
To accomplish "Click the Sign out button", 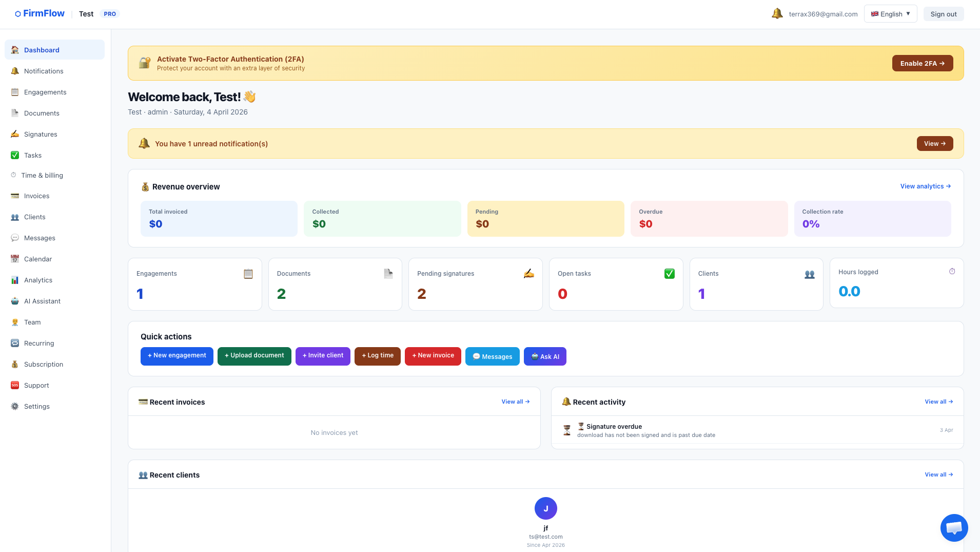I will point(943,14).
